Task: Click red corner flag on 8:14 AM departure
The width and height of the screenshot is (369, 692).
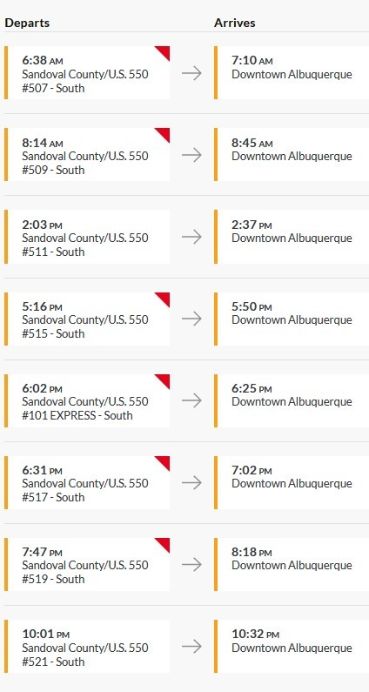Action: [164, 134]
